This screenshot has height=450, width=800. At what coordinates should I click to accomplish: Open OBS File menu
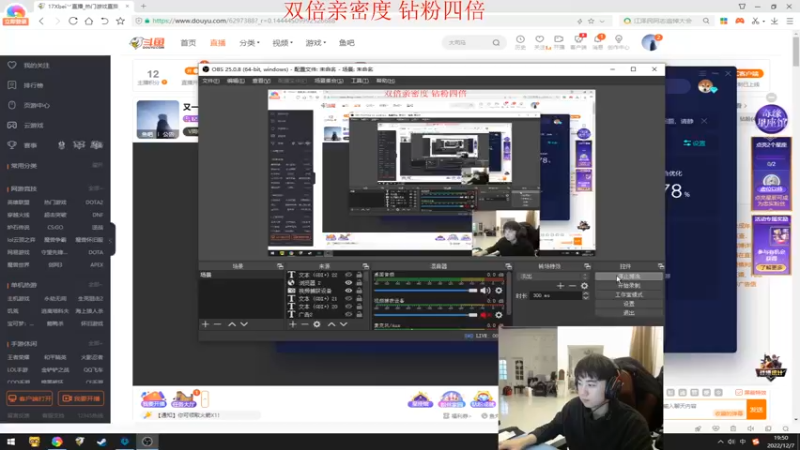[210, 81]
